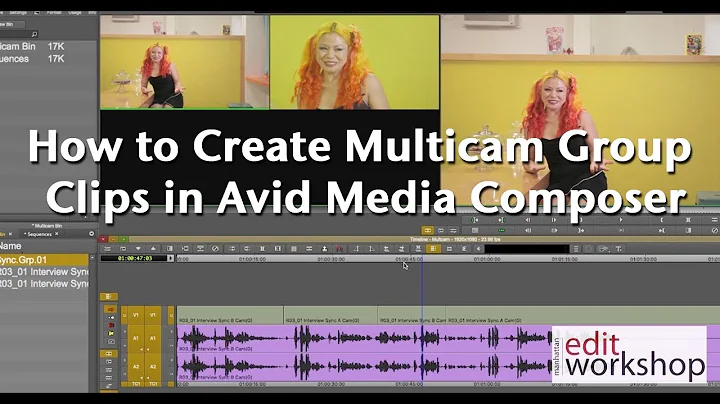Select the Sync.Grp.01 row in bin

(44, 260)
